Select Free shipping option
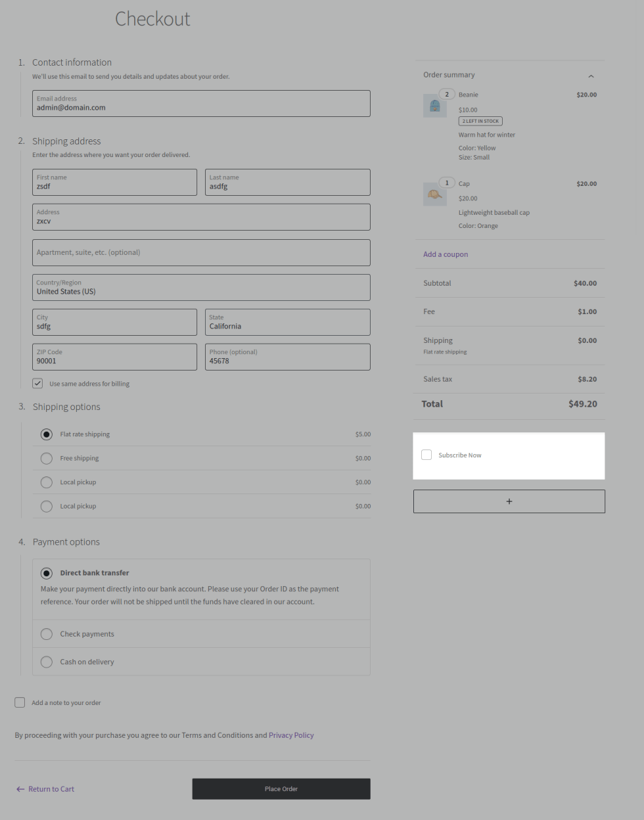The height and width of the screenshot is (820, 644). [47, 458]
